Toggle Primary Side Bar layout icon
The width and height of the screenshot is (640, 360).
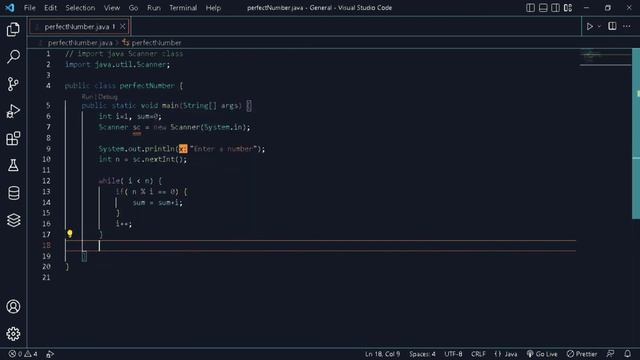pyautogui.click(x=530, y=8)
